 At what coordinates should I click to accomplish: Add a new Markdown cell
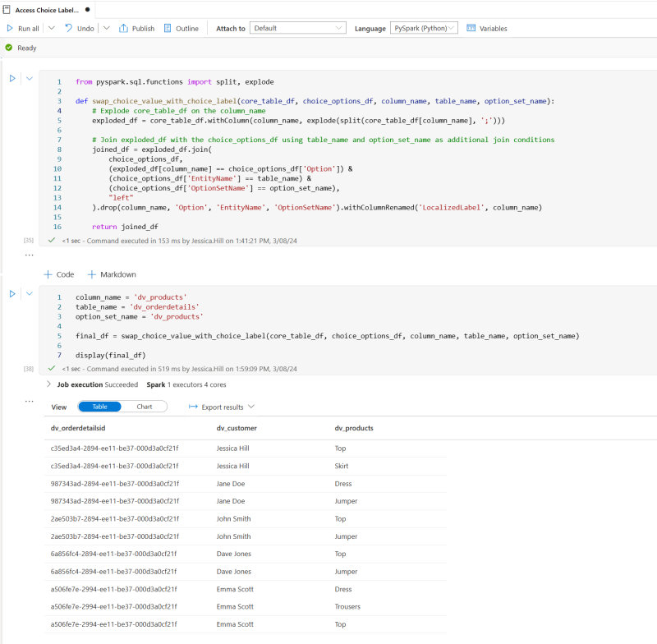pos(112,274)
